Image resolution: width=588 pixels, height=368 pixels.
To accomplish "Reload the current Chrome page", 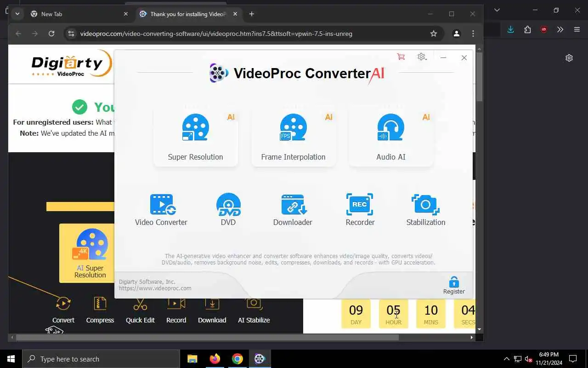I will [x=51, y=34].
